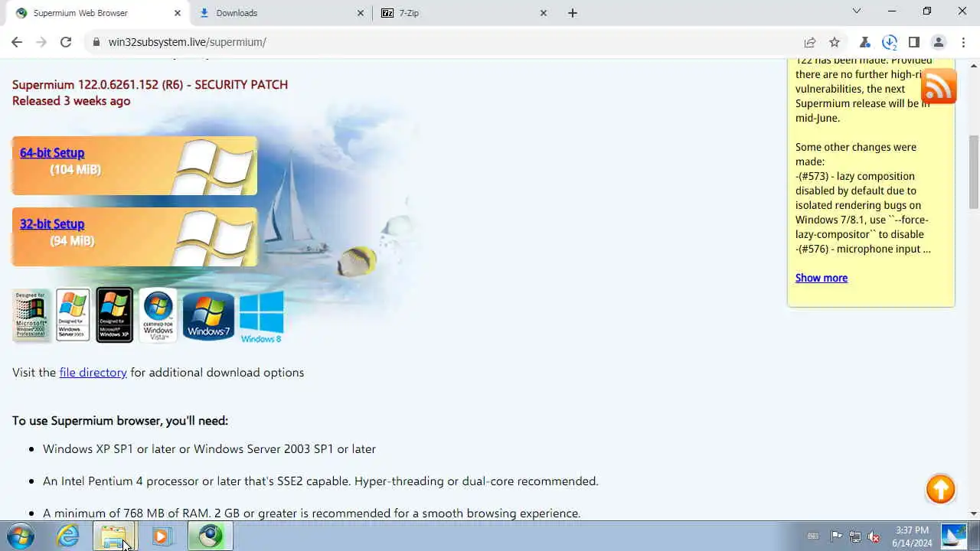Click the Windows 8 logo badge

coord(261,317)
